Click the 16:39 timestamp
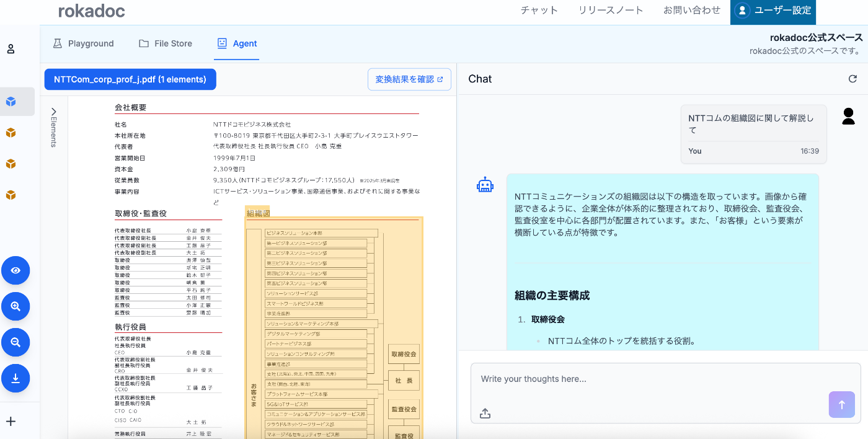The height and width of the screenshot is (439, 868). pyautogui.click(x=809, y=151)
